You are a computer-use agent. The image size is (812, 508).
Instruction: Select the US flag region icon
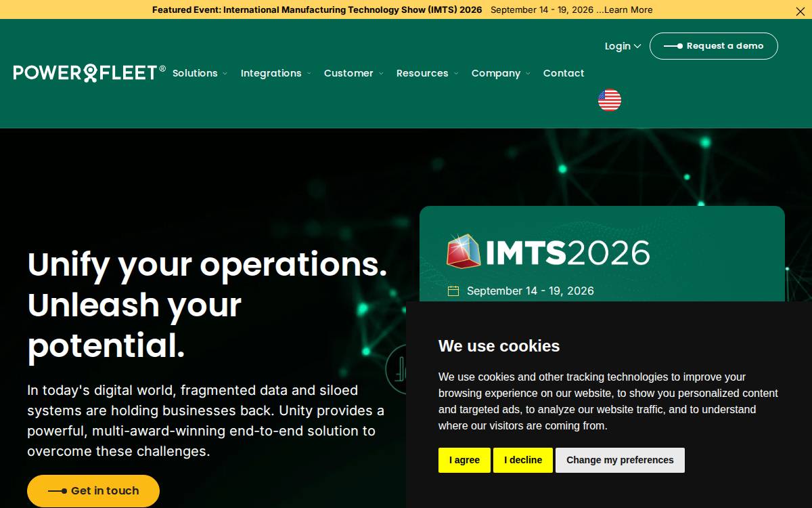pyautogui.click(x=610, y=100)
